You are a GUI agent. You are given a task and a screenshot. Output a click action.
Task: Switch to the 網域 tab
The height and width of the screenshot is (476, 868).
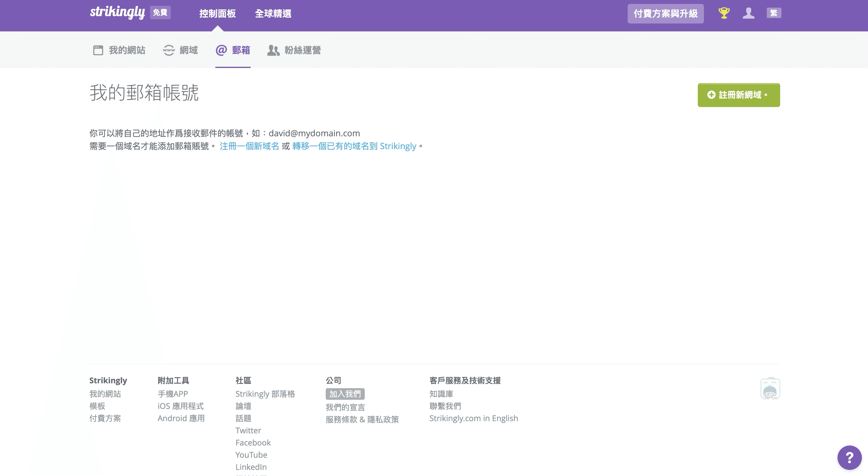181,50
